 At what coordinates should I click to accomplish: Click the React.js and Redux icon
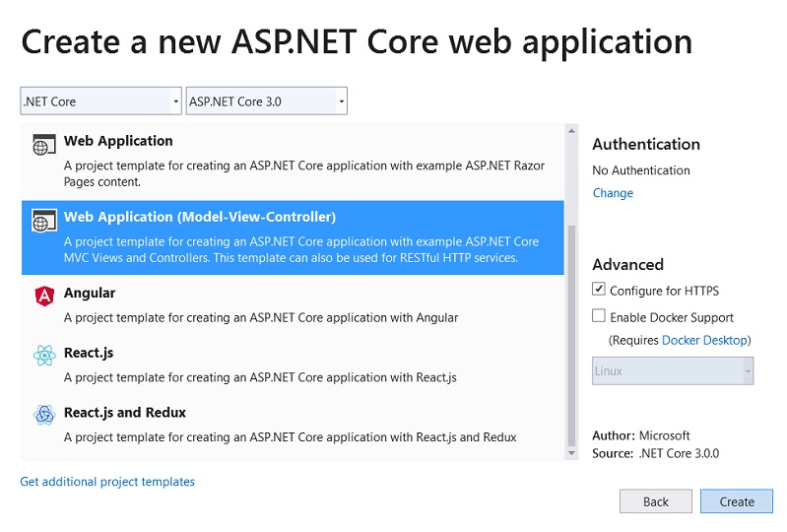(44, 415)
